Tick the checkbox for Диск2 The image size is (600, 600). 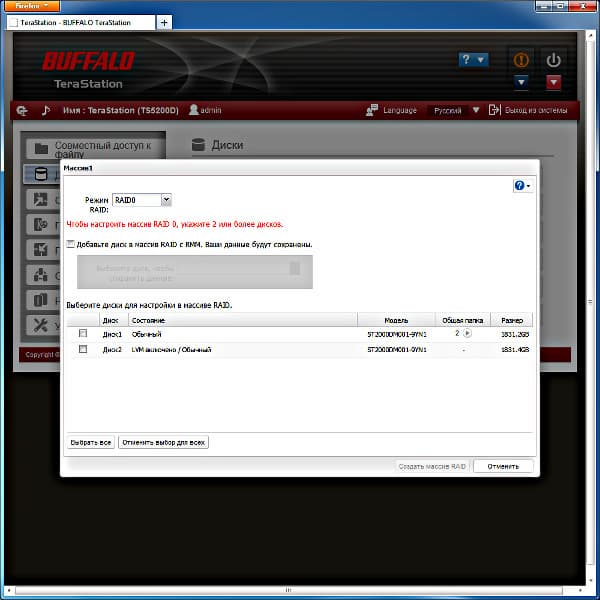83,349
